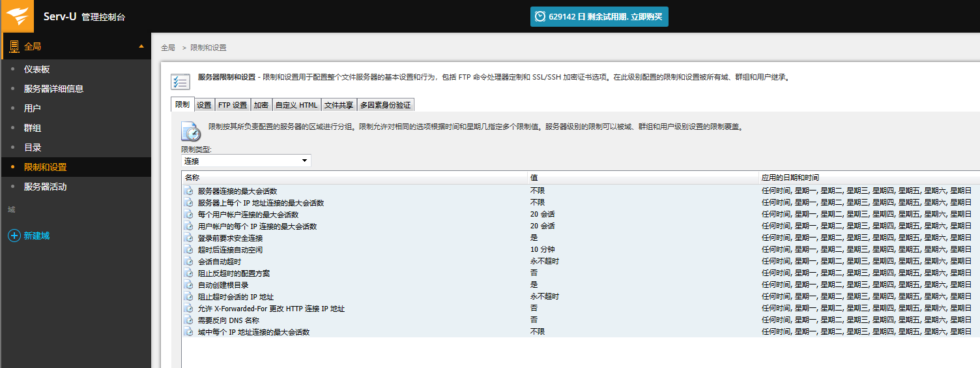Select the 自动创建根目录 row name
980x368 pixels.
(x=223, y=285)
